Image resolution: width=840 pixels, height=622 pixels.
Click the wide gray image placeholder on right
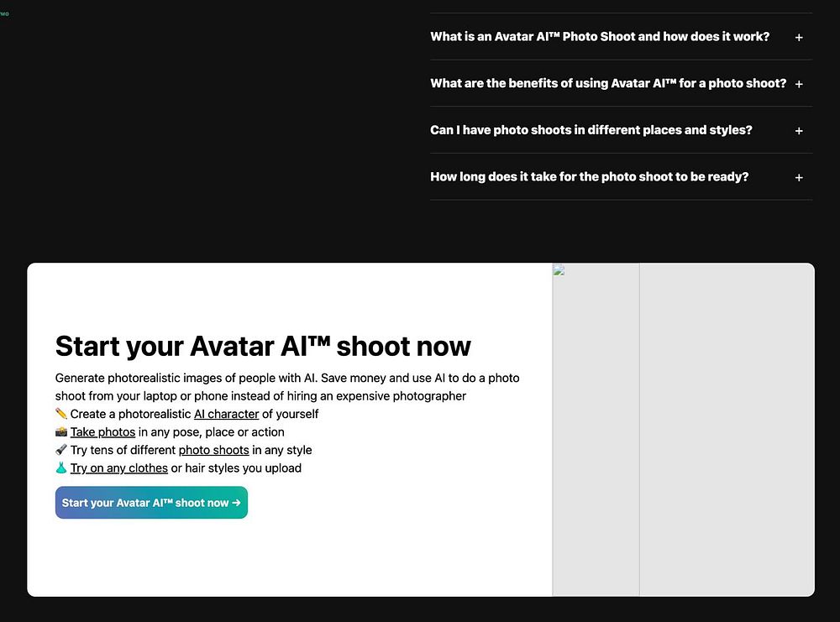(727, 429)
